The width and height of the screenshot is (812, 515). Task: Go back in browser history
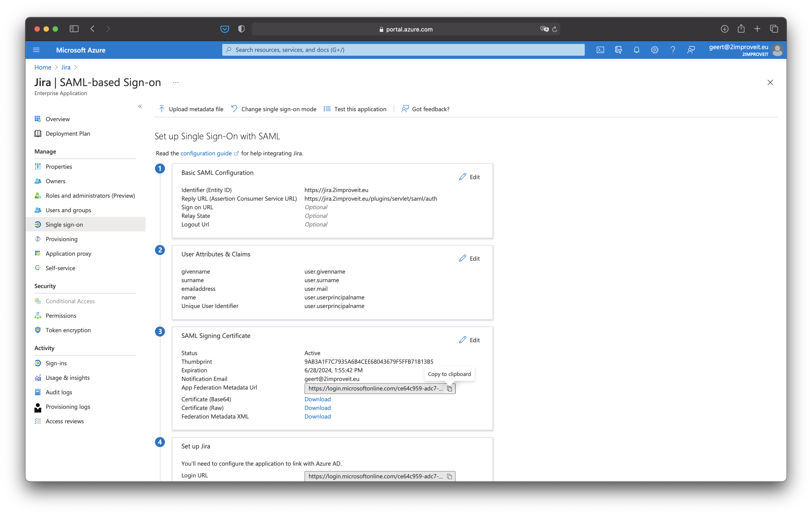click(x=92, y=29)
